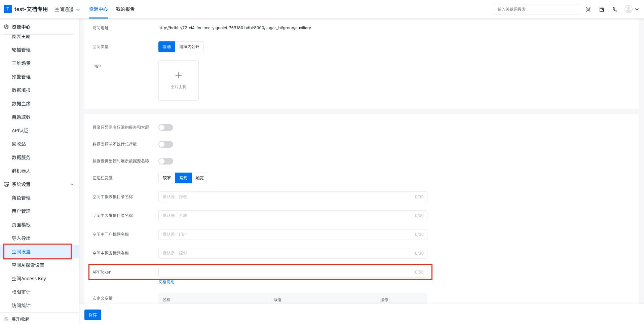Open the 空间通道 dropdown
Viewport: 644px width, 325px height.
click(67, 9)
